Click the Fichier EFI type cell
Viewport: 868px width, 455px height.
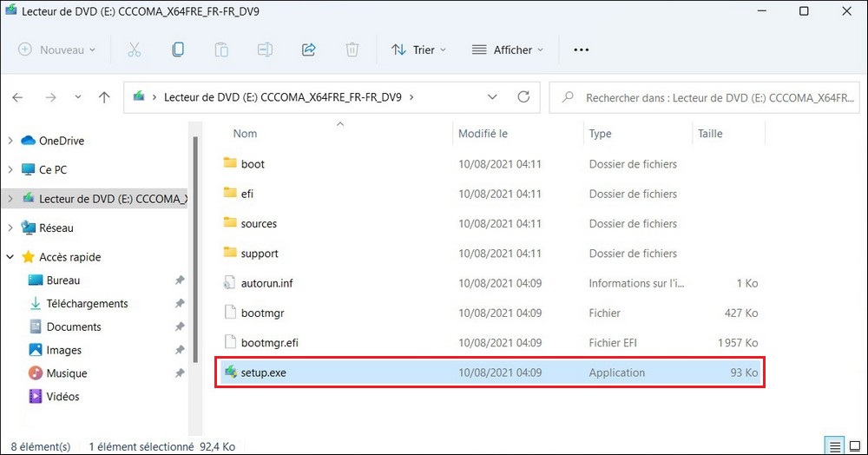(x=612, y=343)
